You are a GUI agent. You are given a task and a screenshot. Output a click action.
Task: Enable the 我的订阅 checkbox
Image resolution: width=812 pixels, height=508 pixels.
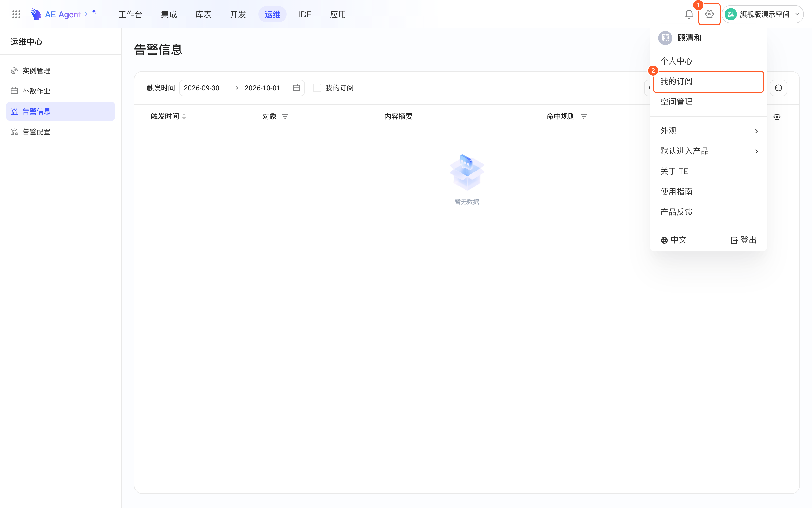[x=317, y=88]
